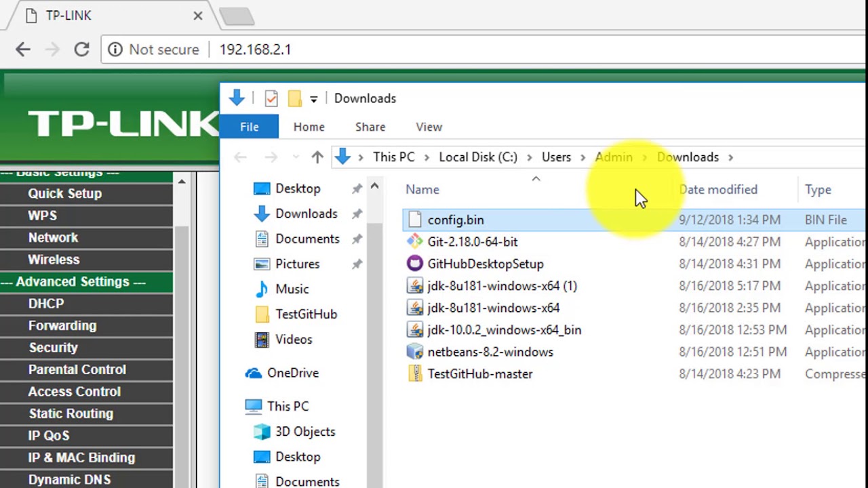Screen dimensions: 868x488
Task: Go up one folder level in Explorer
Action: pos(317,157)
